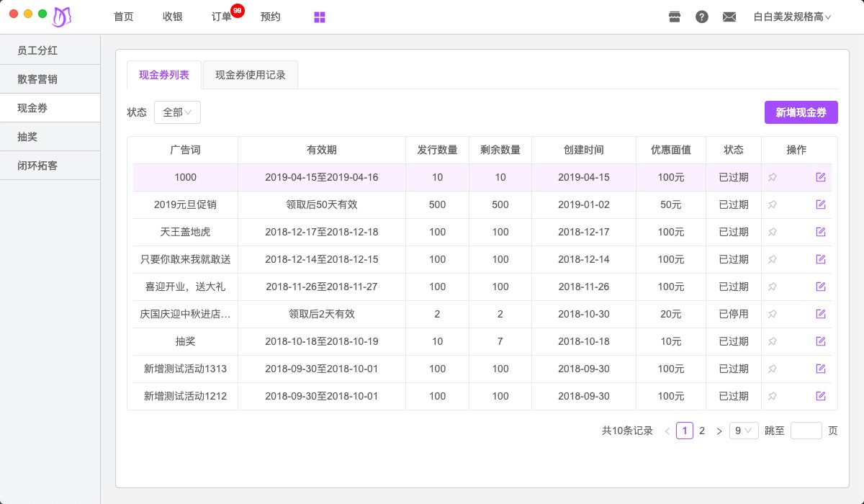864x504 pixels.
Task: Click the 跳至 page number input field
Action: [x=806, y=431]
